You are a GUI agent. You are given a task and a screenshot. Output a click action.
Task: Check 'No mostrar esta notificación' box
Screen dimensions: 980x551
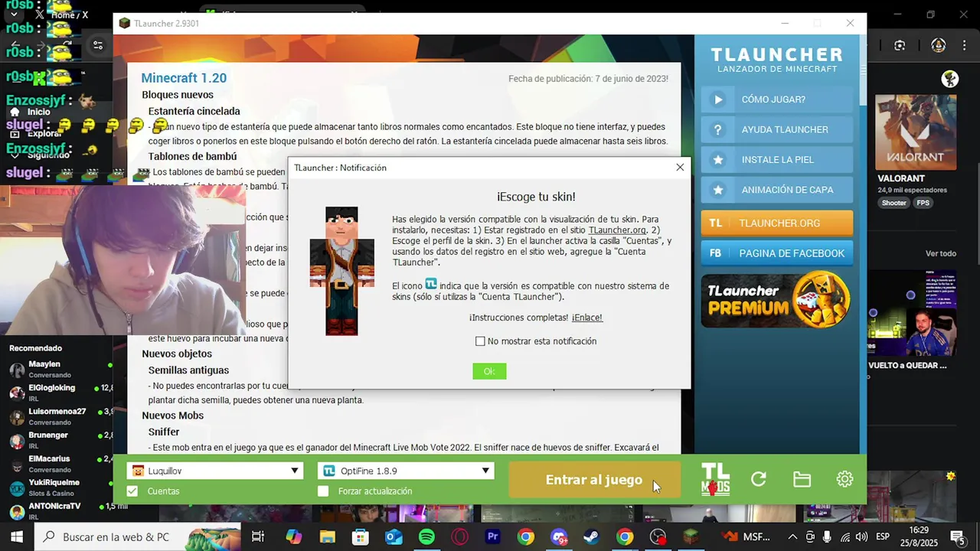[x=480, y=341]
